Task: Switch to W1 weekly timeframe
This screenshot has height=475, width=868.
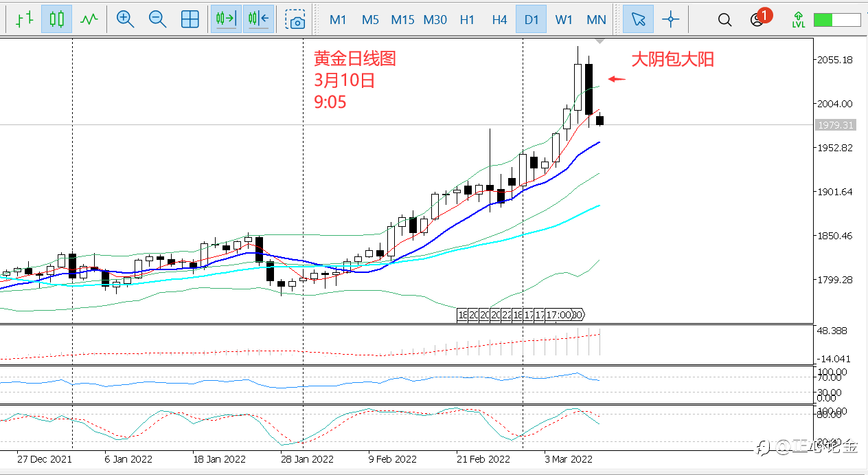Action: [564, 19]
